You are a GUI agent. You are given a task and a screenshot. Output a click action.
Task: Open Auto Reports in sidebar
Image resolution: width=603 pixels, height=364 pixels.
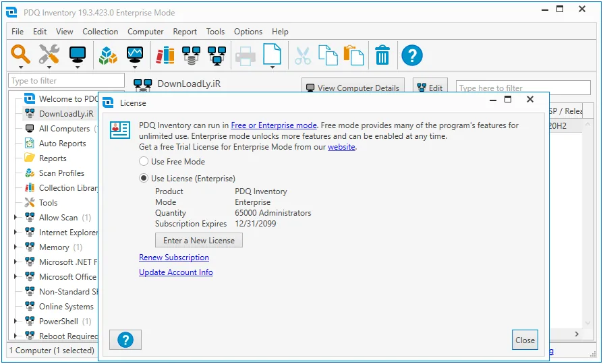coord(62,144)
